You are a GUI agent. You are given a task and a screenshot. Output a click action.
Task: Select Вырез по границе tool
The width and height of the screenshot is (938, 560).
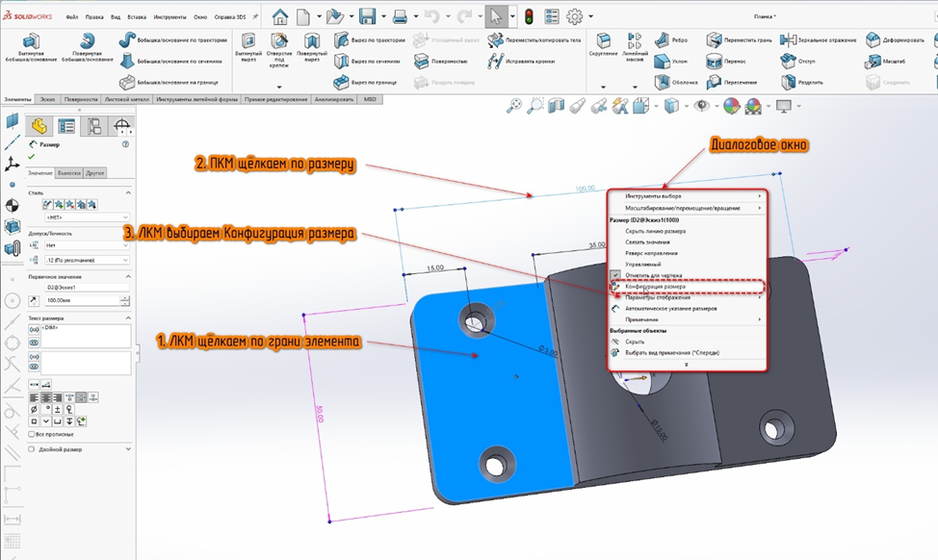click(365, 83)
